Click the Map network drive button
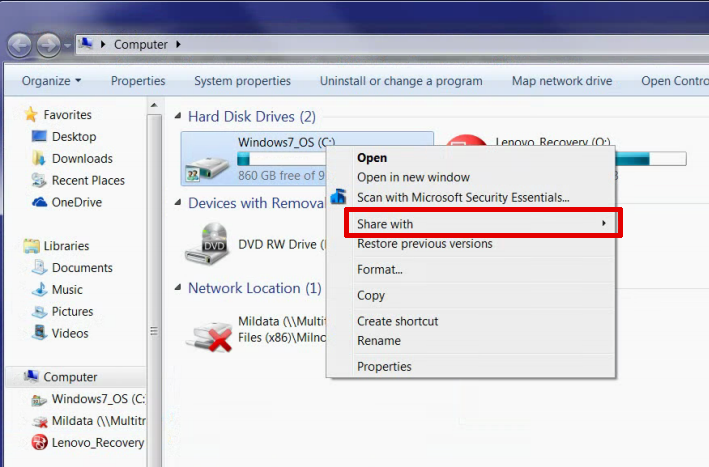Screen dimensions: 709x467 click(561, 81)
